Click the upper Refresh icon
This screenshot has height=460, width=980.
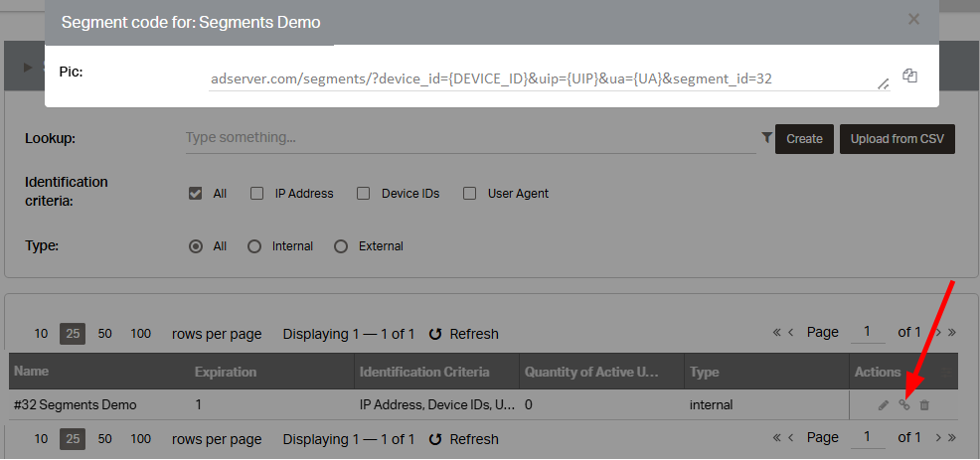[x=435, y=334]
